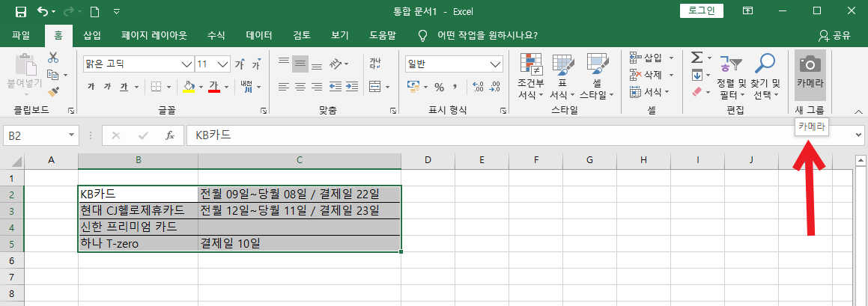Click the Decrease Decimal icon
Screen dimensions: 868x306
pos(495,86)
